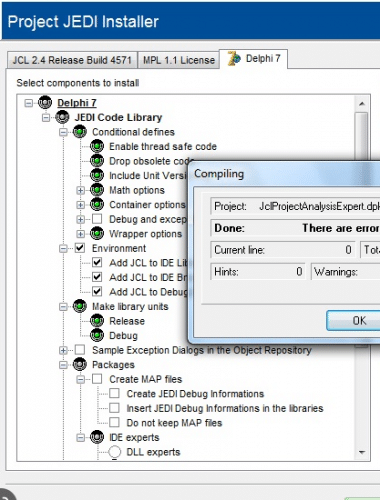Check Insert JEDI Debug Informations in libraries

[x=114, y=408]
